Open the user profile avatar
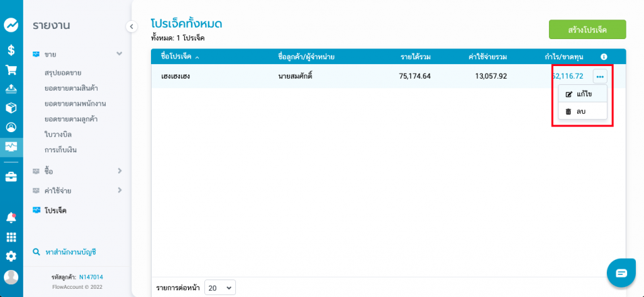 point(11,277)
